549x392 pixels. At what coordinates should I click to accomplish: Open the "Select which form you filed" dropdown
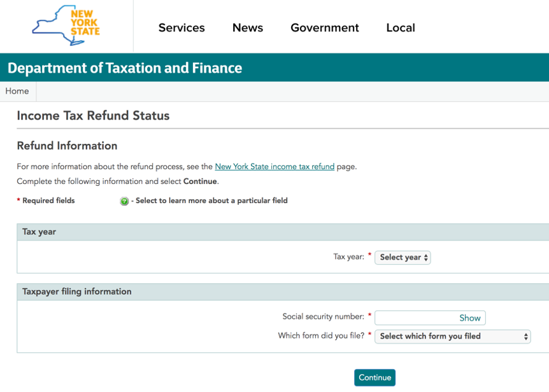(x=452, y=336)
